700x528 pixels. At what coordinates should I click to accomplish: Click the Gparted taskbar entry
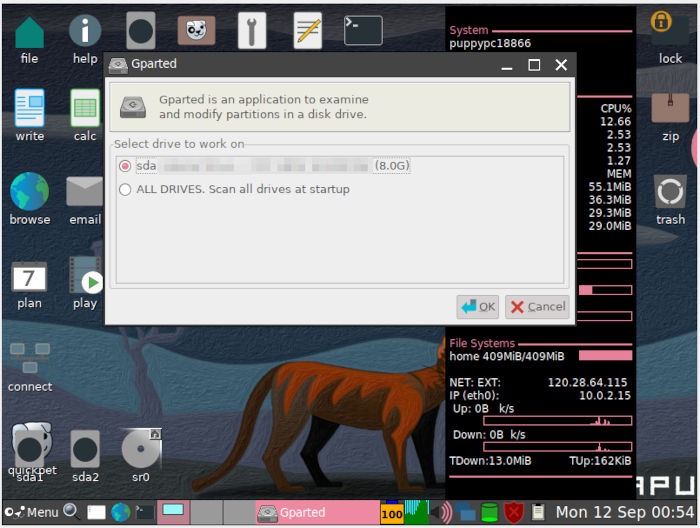tap(317, 512)
